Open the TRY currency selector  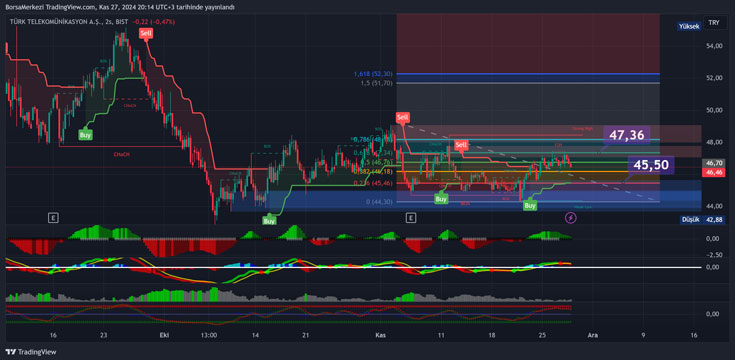tap(714, 22)
